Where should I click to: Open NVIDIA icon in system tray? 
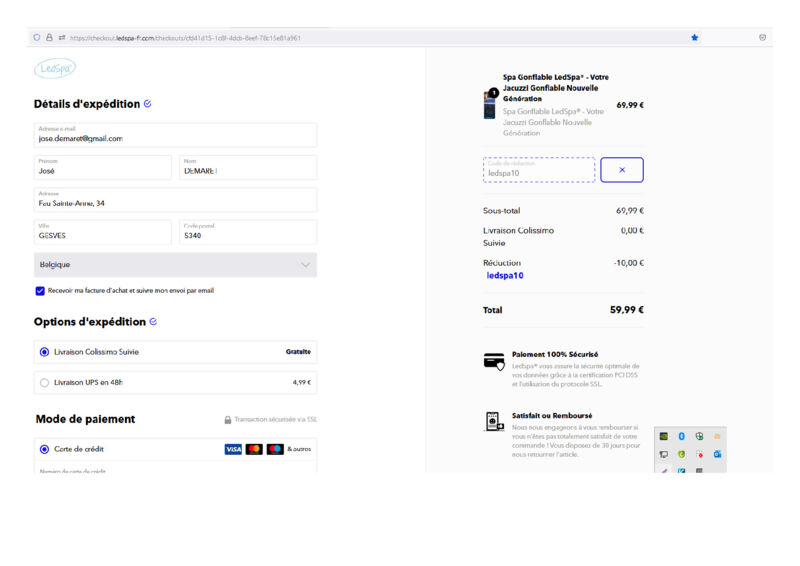pos(664,436)
